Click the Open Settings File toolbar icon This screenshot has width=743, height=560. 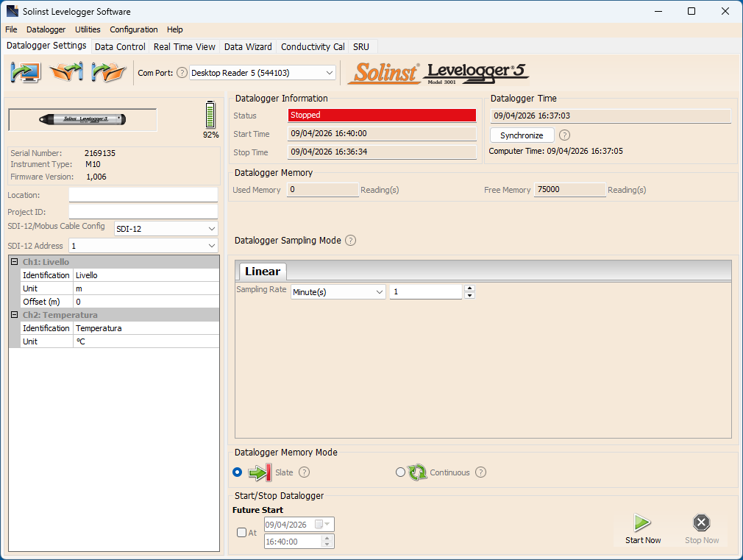(108, 72)
